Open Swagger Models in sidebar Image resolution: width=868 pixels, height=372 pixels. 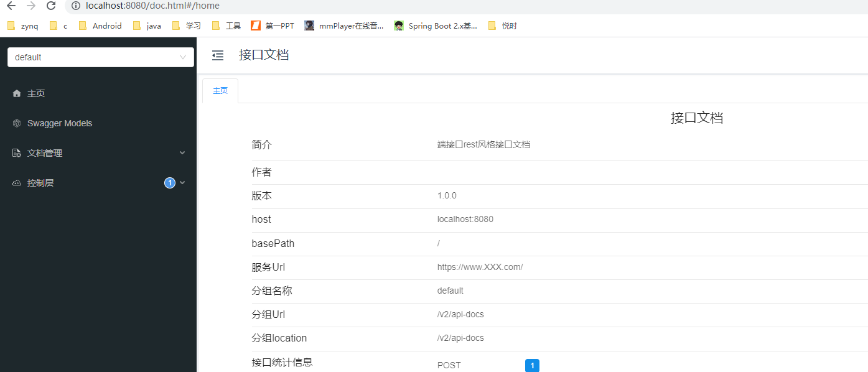98,123
